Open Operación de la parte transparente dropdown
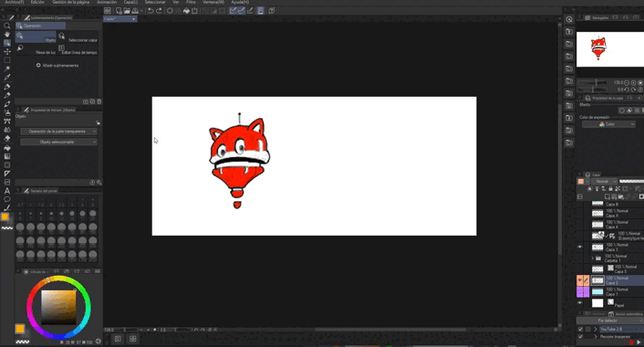Image resolution: width=644 pixels, height=347 pixels. [x=58, y=131]
